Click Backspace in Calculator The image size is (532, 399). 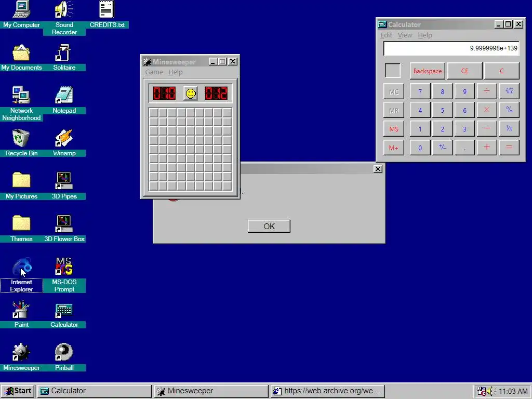(428, 71)
